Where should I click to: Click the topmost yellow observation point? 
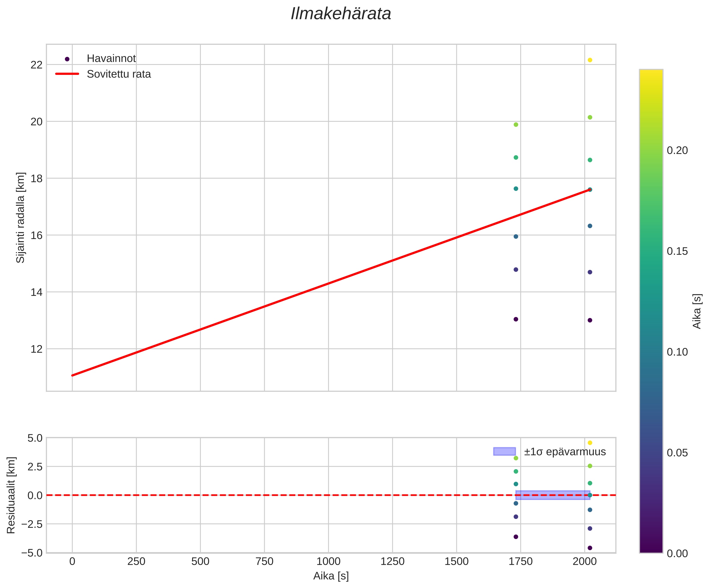(x=590, y=60)
